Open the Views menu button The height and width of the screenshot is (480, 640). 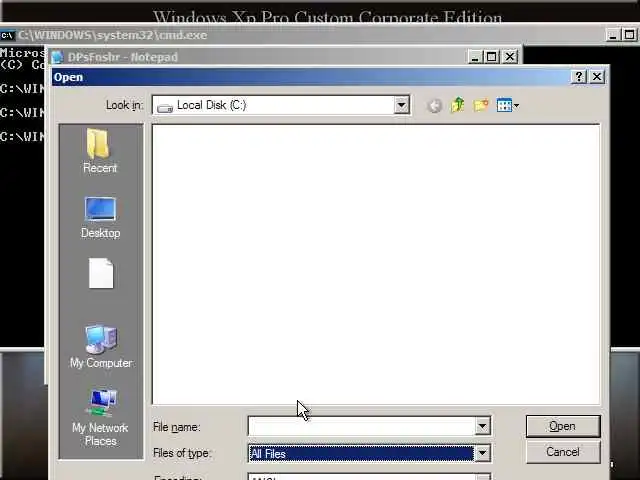pos(507,105)
